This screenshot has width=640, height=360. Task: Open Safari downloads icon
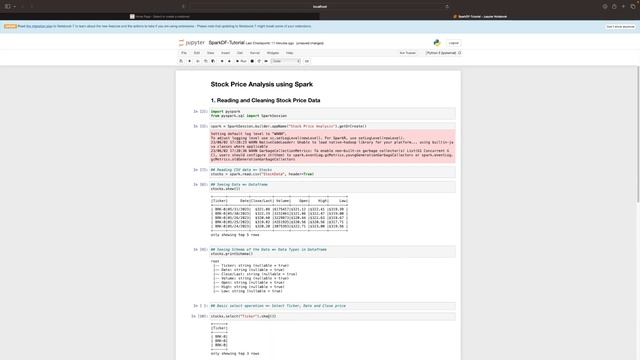[605, 7]
